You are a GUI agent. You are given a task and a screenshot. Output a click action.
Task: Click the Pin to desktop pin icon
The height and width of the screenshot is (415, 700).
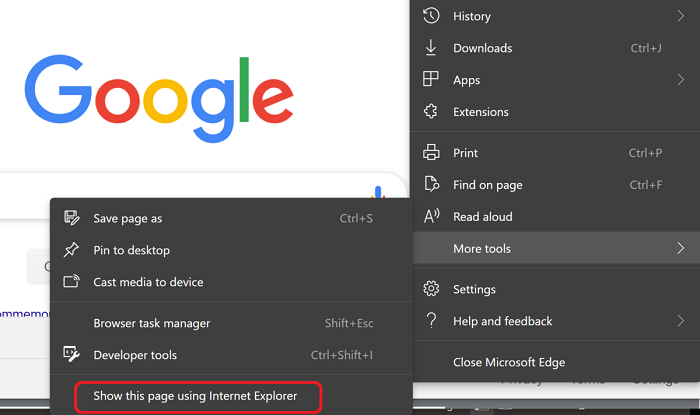pyautogui.click(x=71, y=250)
